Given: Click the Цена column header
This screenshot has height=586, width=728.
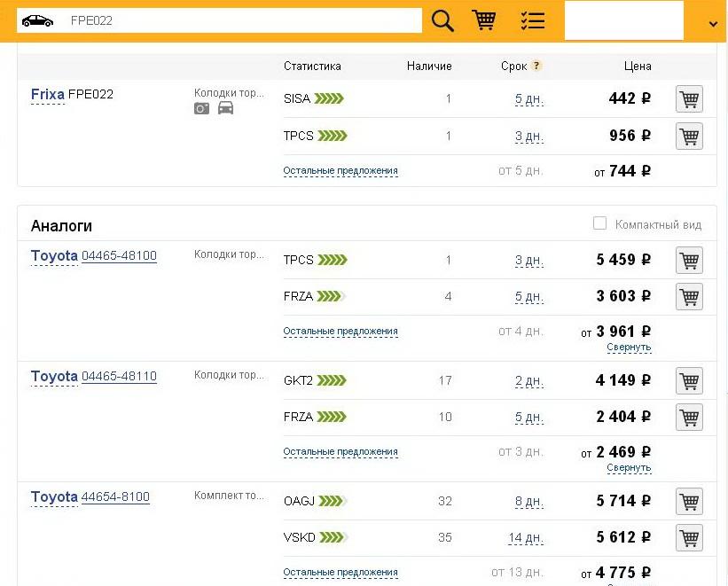Looking at the screenshot, I should [x=638, y=66].
